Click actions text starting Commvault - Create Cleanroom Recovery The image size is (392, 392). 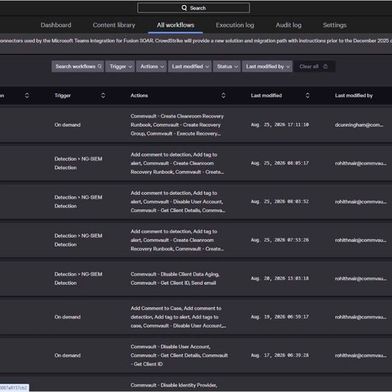(177, 125)
